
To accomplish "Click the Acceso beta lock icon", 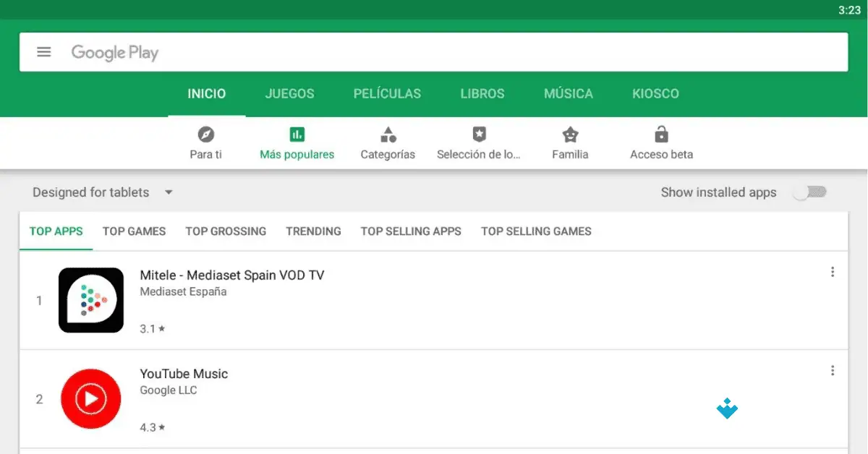I will (660, 134).
